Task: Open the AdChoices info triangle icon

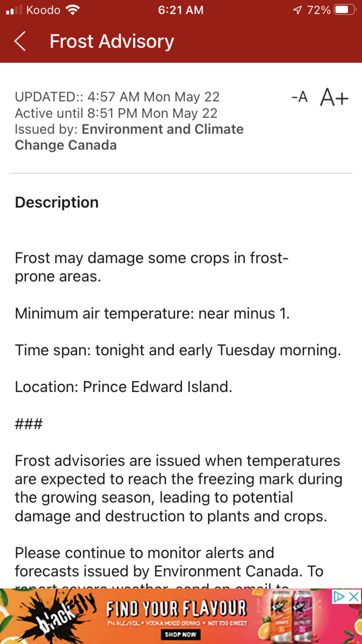Action: click(339, 597)
